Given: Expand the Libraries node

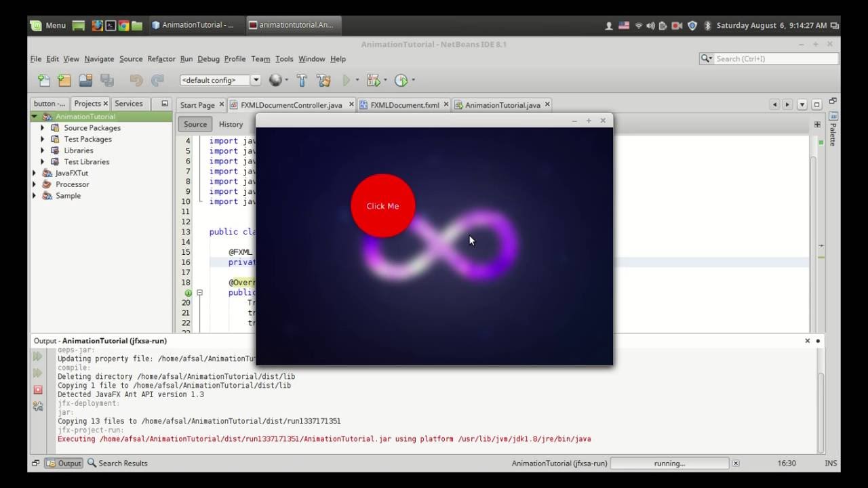Looking at the screenshot, I should tap(43, 150).
